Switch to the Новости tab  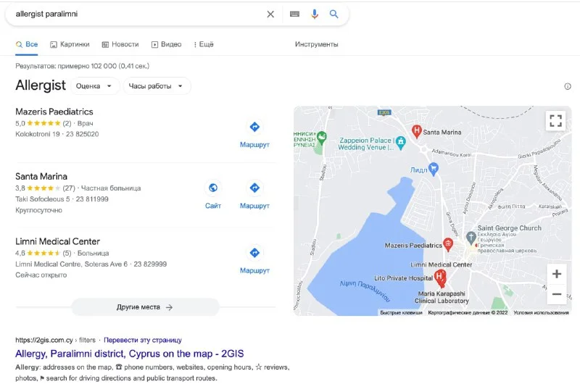(120, 44)
